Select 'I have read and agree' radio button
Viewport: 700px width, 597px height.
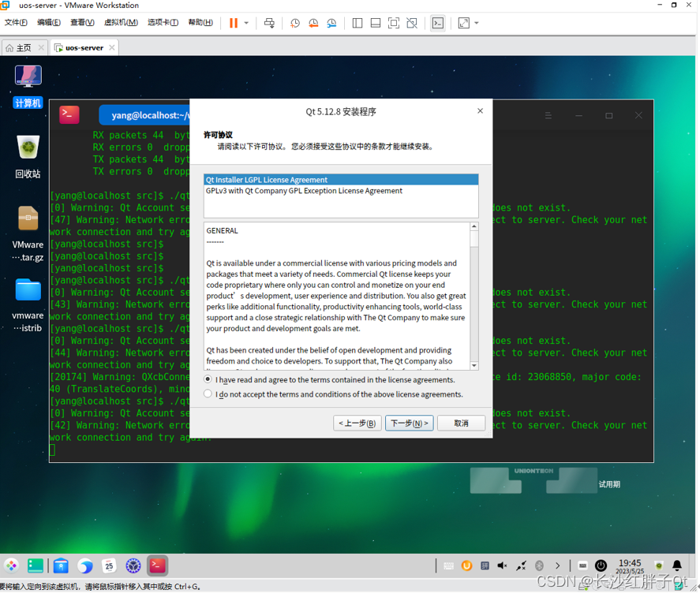coord(208,379)
